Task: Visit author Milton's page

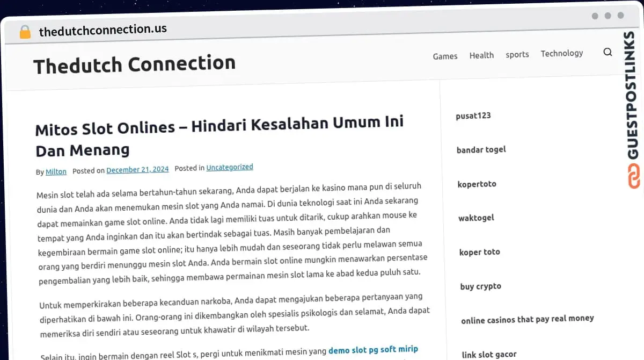Action: [56, 172]
